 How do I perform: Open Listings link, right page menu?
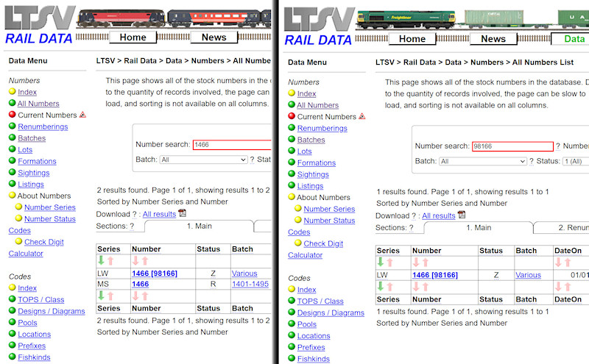click(x=310, y=186)
